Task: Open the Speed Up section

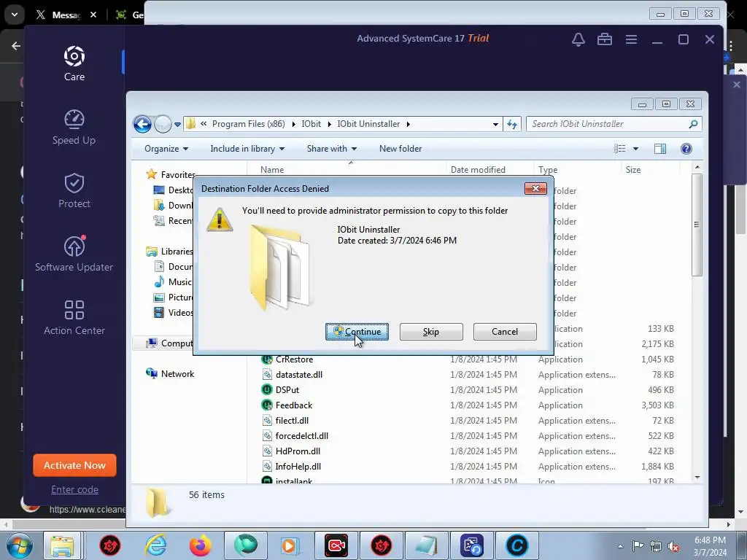Action: (74, 127)
